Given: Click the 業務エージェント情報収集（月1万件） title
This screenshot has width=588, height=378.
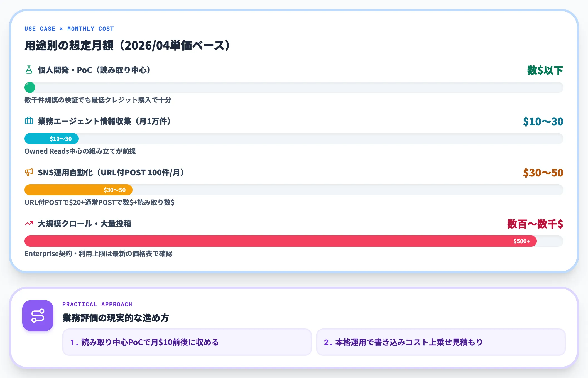Looking at the screenshot, I should click(x=104, y=121).
